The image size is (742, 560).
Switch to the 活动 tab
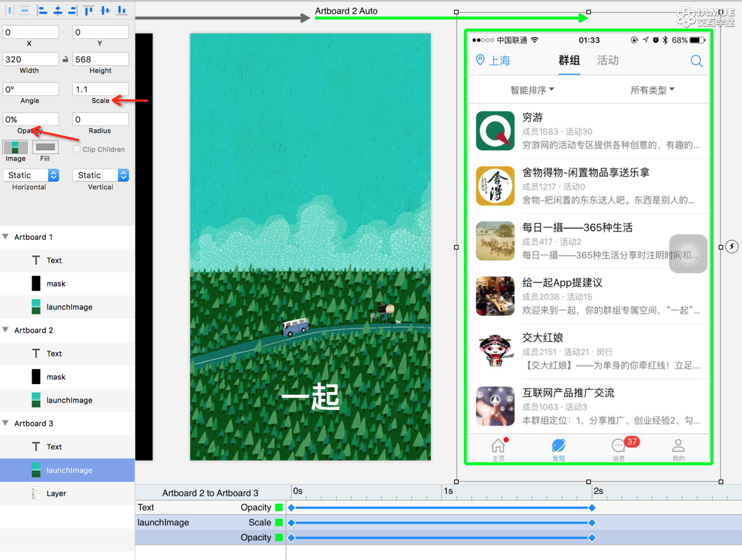(608, 60)
